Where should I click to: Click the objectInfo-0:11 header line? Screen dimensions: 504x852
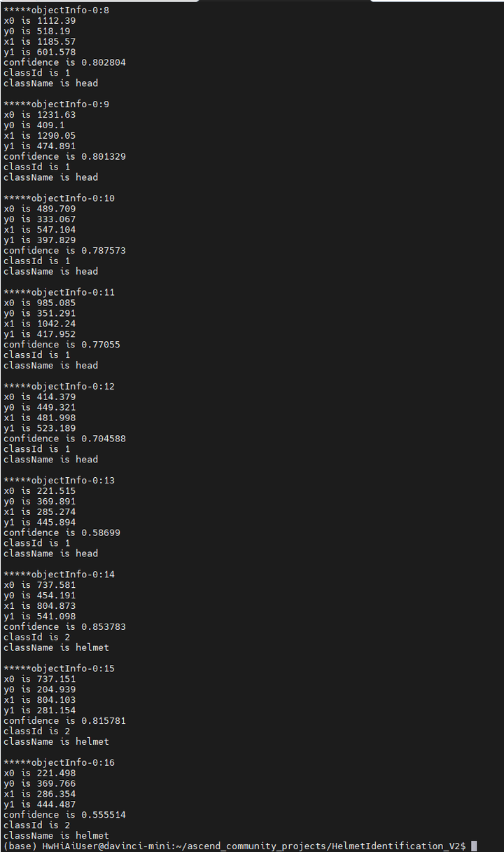click(59, 292)
